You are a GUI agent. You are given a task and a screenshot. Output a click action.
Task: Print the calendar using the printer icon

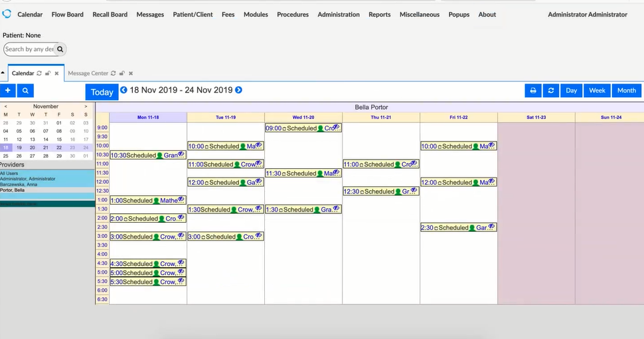[533, 90]
